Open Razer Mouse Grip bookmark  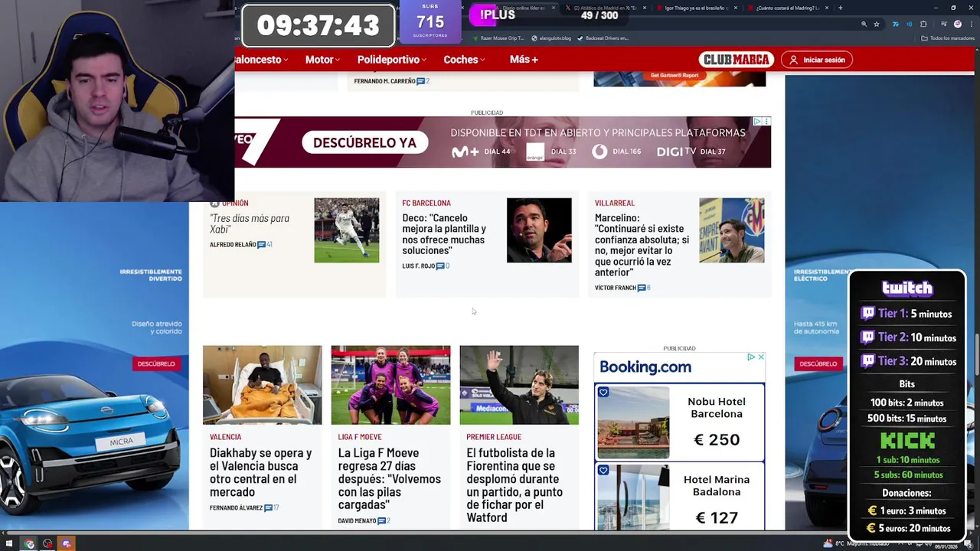click(498, 37)
